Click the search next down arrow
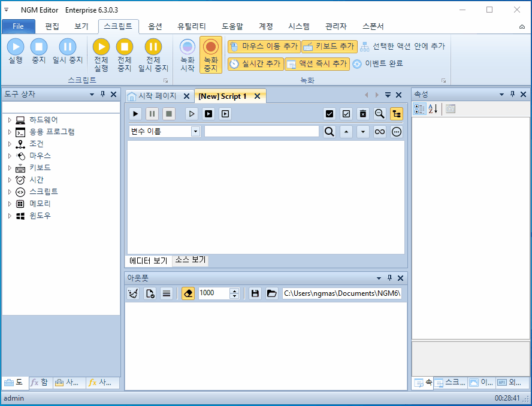Viewport: 532px width, 406px height. click(x=362, y=132)
